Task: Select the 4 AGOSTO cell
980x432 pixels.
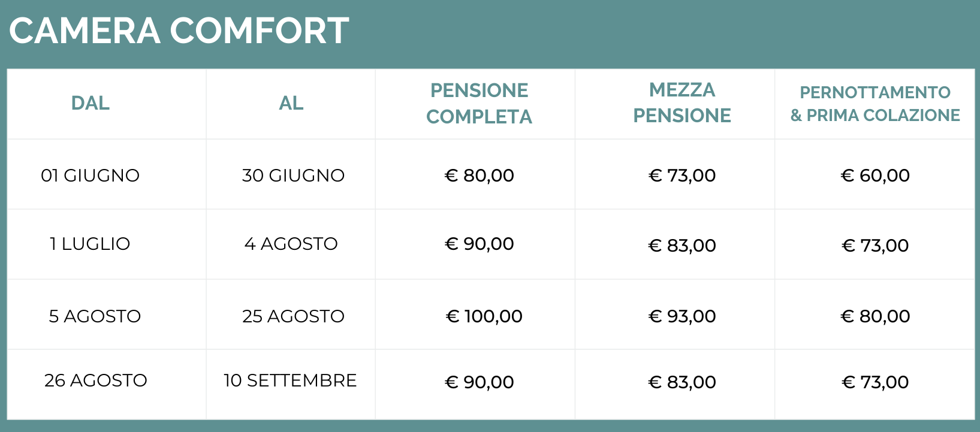Action: [291, 244]
